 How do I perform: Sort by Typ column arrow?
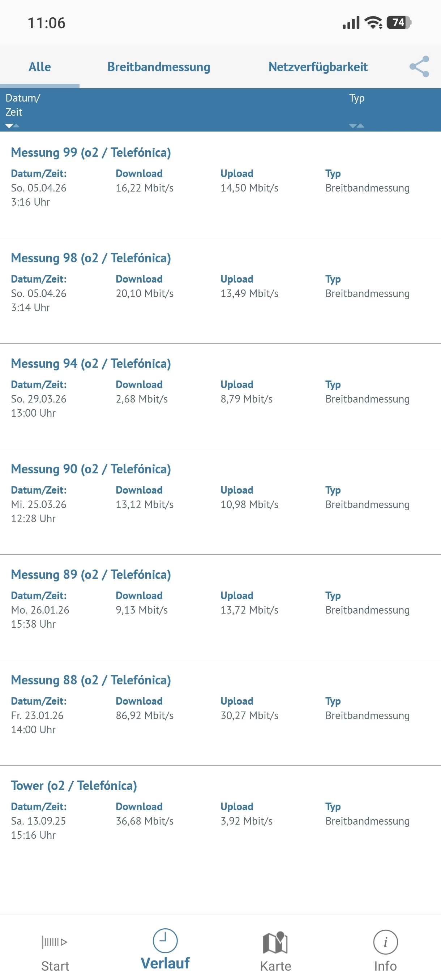[356, 125]
